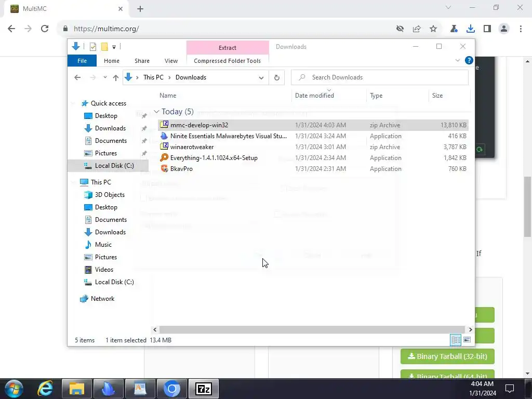
Task: Bookmark this page with star icon
Action: (433, 29)
